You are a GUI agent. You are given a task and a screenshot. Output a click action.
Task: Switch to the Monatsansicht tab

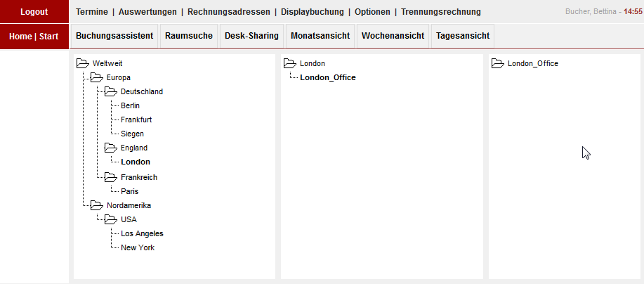click(320, 36)
